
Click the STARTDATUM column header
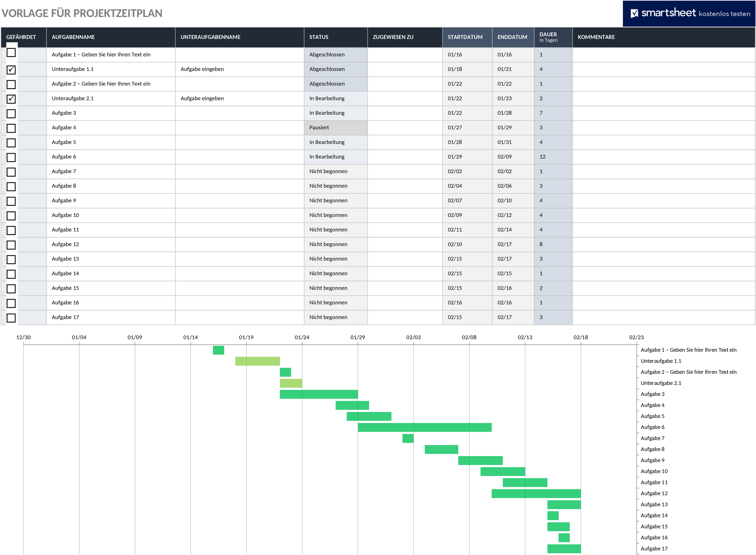click(467, 37)
